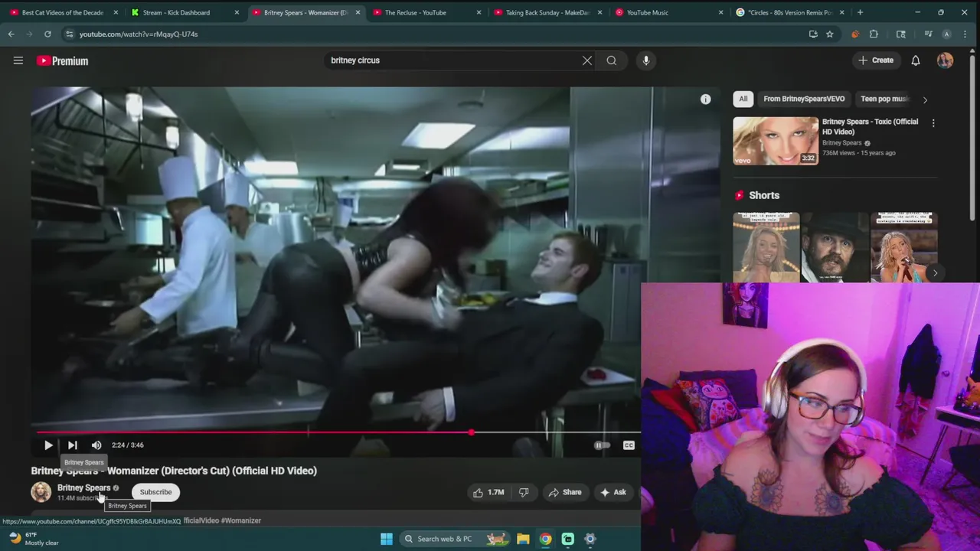Share the Womanizer video

click(565, 492)
